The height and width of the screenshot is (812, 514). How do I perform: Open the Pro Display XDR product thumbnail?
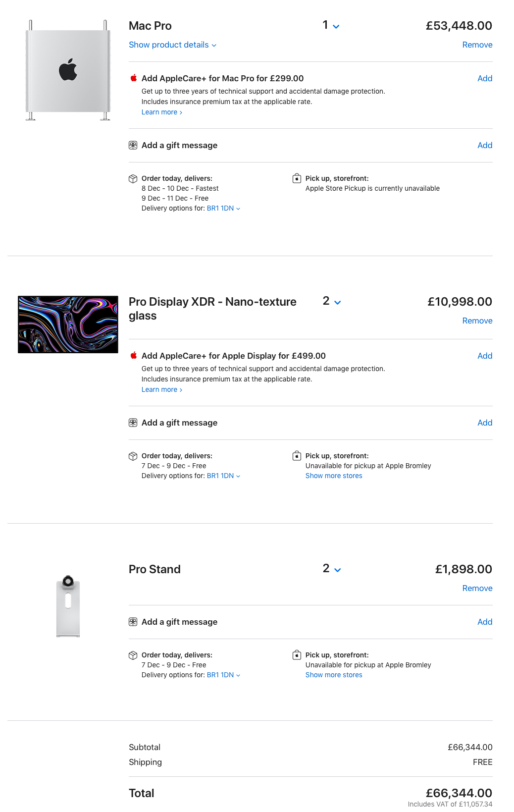coord(68,325)
